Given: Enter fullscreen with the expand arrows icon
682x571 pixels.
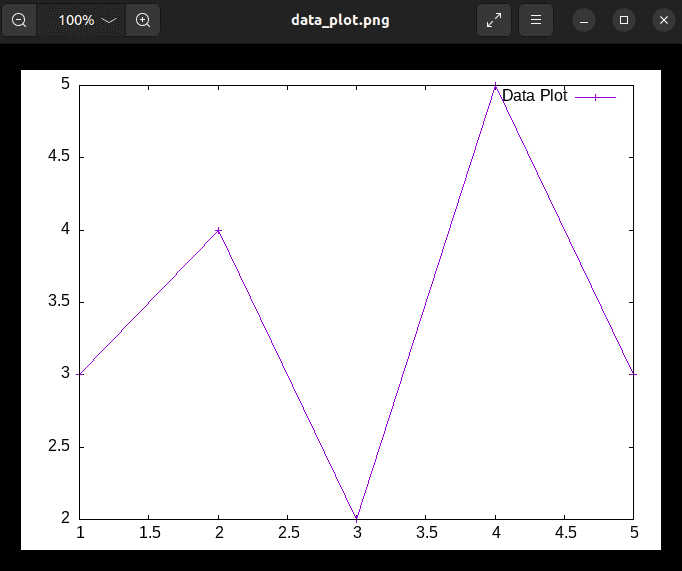Looking at the screenshot, I should [494, 20].
